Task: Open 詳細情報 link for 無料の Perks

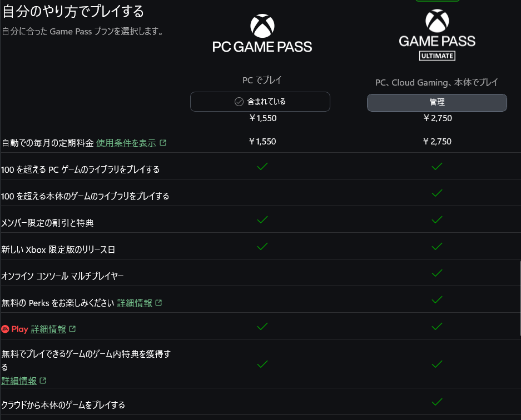Action: pyautogui.click(x=135, y=303)
